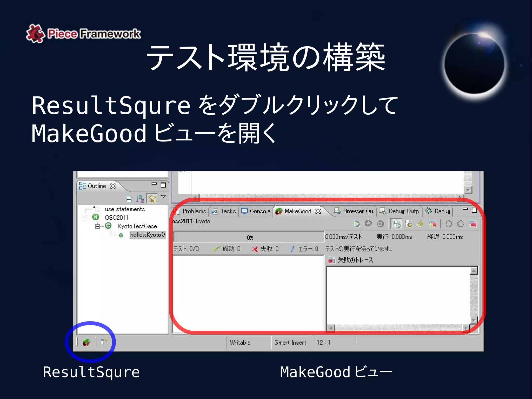This screenshot has width=532, height=399.
Task: Switch to the Debug tab
Action: pyautogui.click(x=438, y=211)
